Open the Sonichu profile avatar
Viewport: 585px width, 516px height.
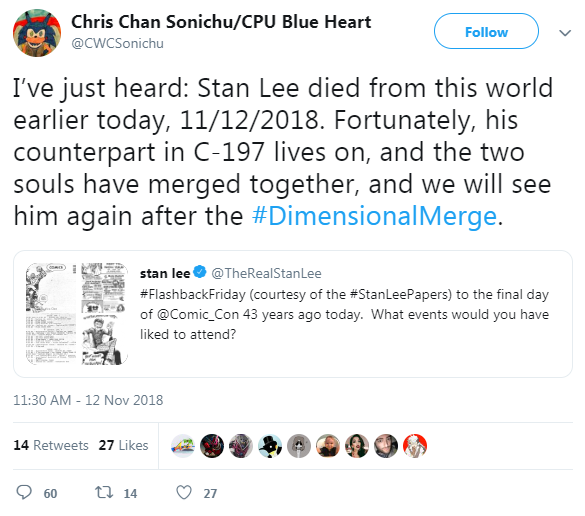click(37, 33)
